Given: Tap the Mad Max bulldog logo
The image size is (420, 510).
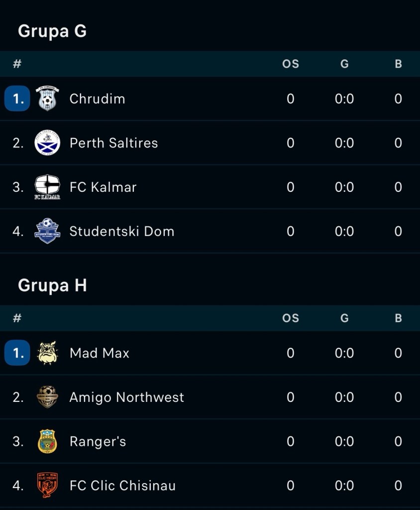Looking at the screenshot, I should [47, 353].
